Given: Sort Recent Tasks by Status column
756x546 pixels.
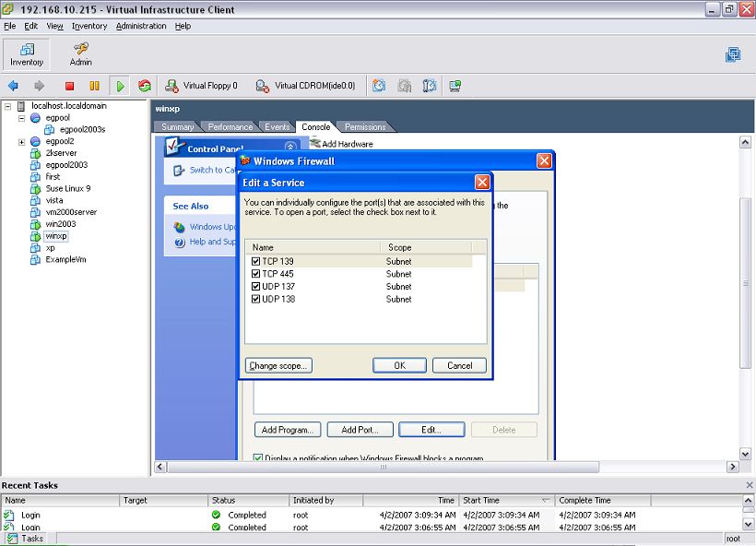Looking at the screenshot, I should (x=248, y=500).
